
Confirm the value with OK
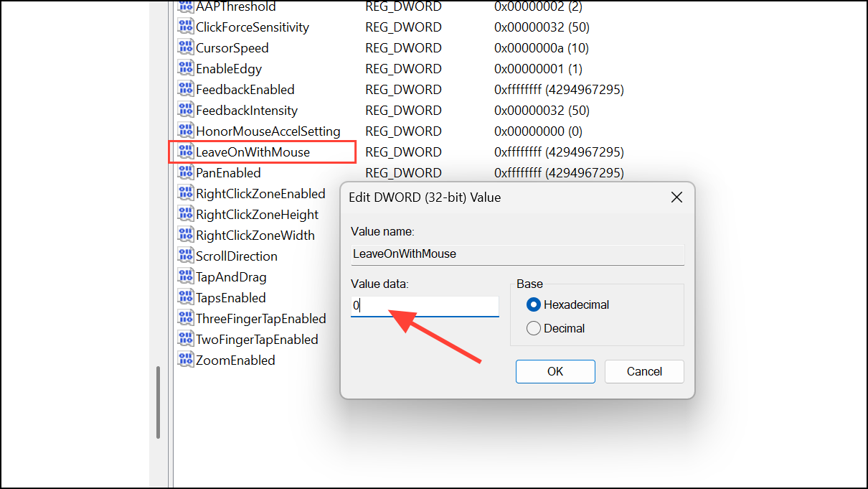[555, 371]
